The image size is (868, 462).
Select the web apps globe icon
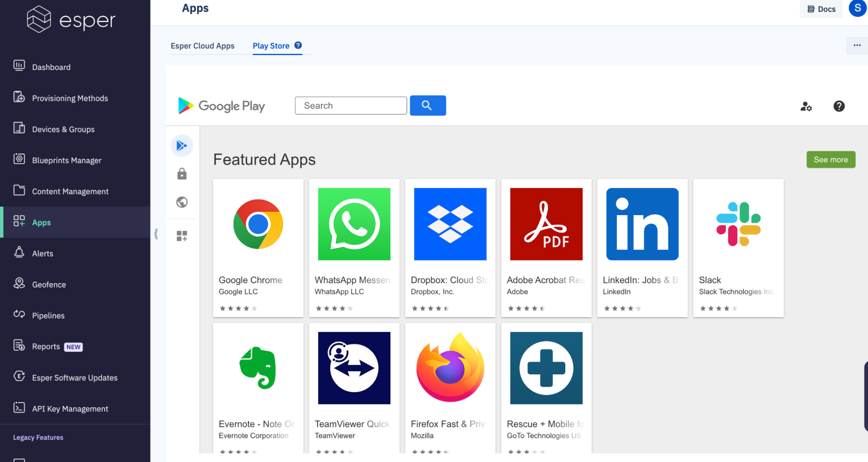[x=182, y=202]
